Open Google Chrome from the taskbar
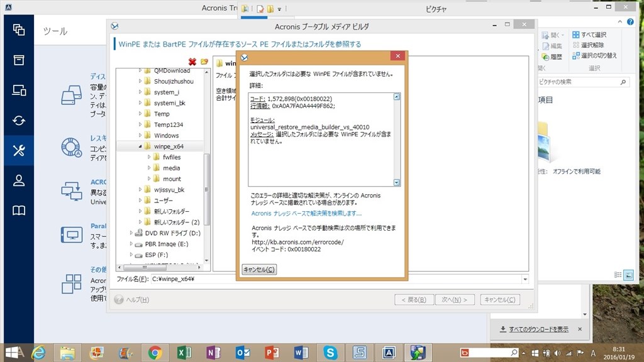Screen dimensions: 644x362 155,353
